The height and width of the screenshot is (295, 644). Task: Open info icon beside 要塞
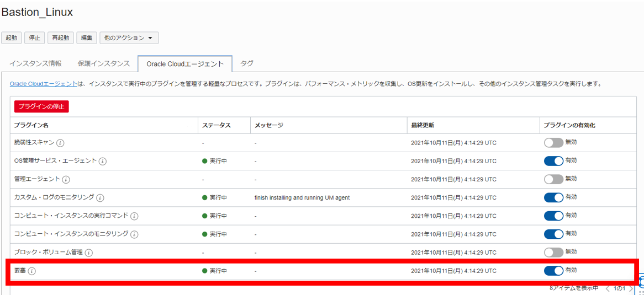click(x=31, y=271)
